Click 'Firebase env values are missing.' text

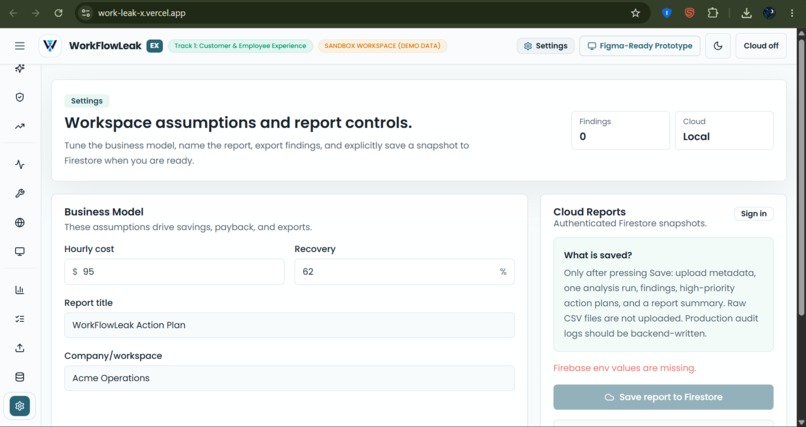coord(625,368)
